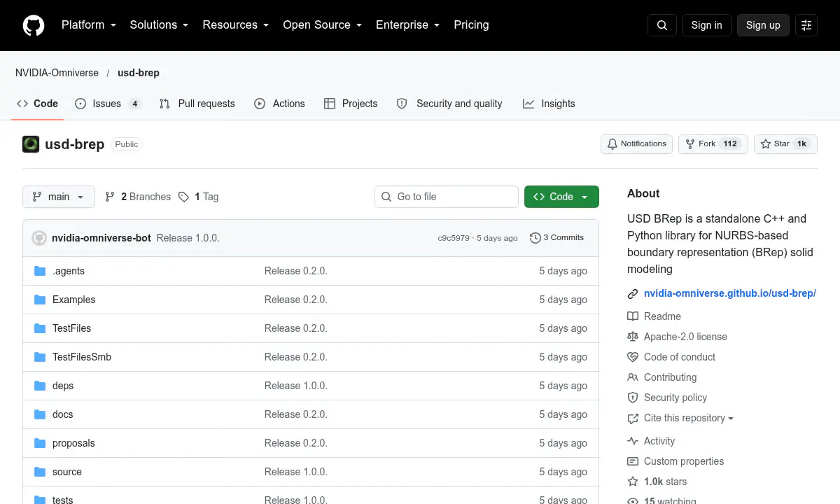Viewport: 840px width, 504px height.
Task: Toggle Notifications for this repository
Action: pos(636,144)
